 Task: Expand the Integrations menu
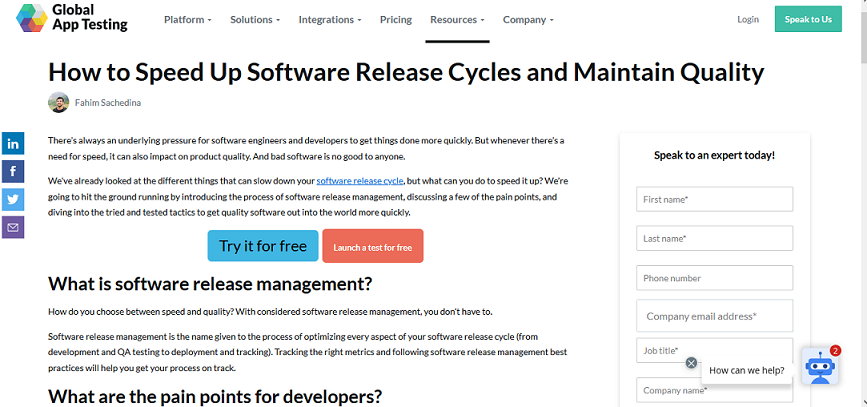pyautogui.click(x=330, y=19)
